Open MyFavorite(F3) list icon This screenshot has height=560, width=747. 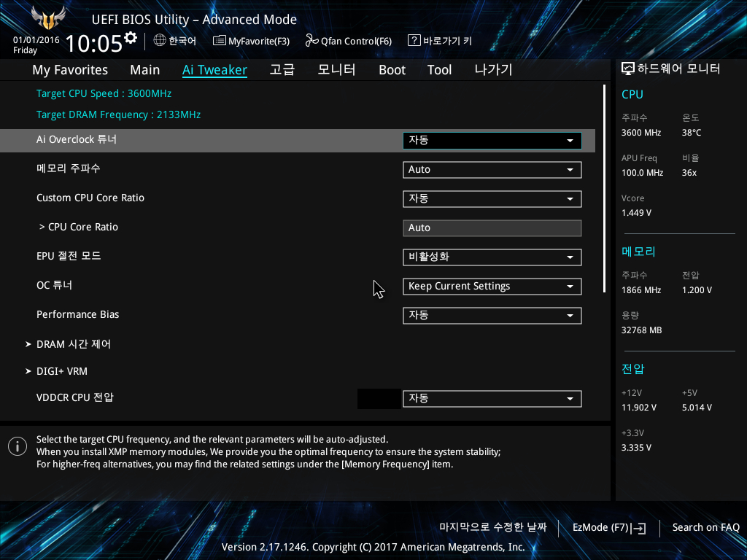pos(219,41)
